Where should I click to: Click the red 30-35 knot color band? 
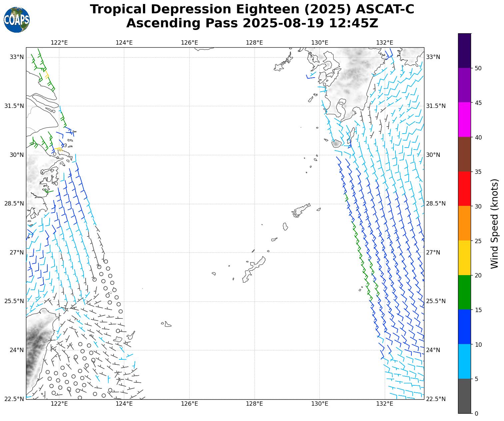pyautogui.click(x=464, y=189)
